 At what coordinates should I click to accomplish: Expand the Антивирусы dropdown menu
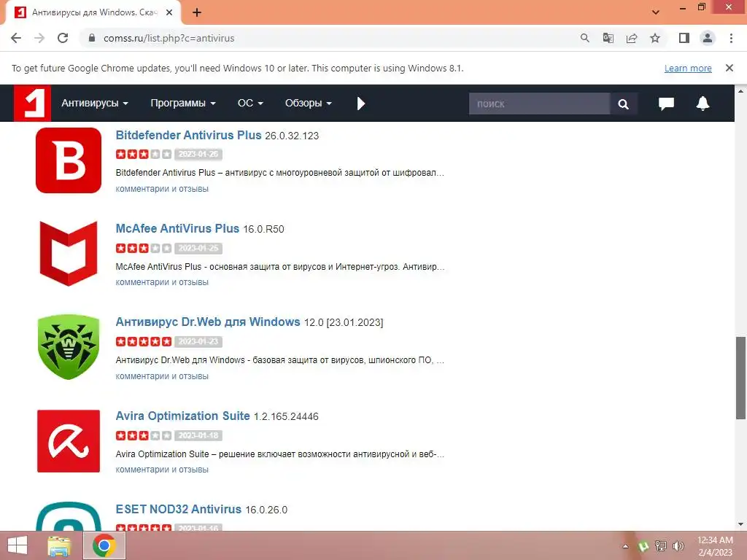(x=94, y=104)
